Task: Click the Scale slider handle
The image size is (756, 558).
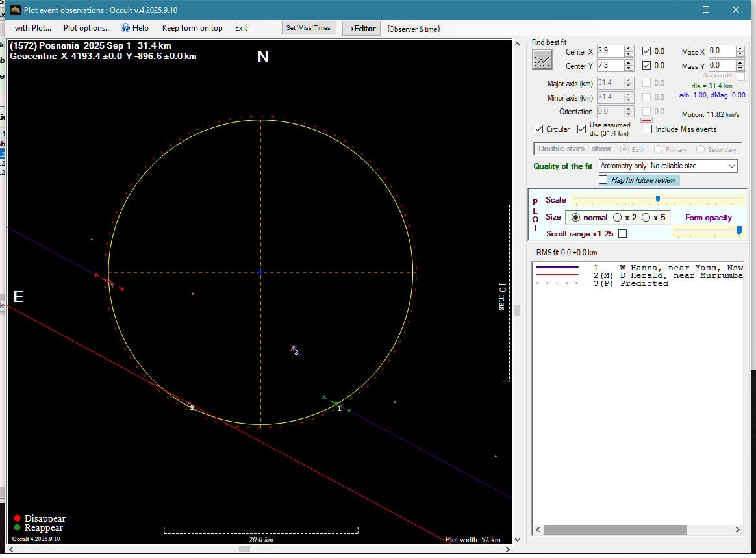Action: pyautogui.click(x=657, y=199)
